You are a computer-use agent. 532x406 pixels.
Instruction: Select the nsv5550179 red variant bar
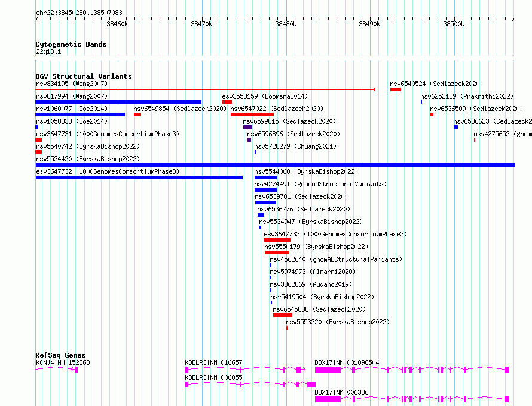pyautogui.click(x=277, y=253)
